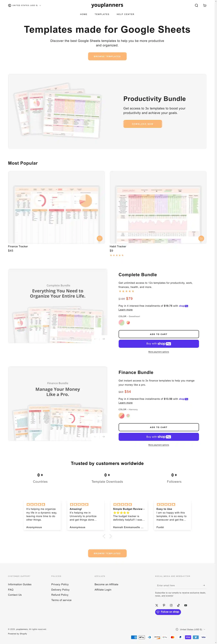
Task: Open the search icon in the header
Action: tap(196, 5)
